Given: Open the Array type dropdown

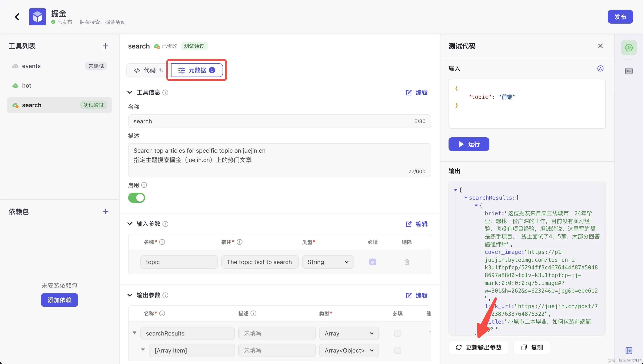Looking at the screenshot, I should pos(349,334).
